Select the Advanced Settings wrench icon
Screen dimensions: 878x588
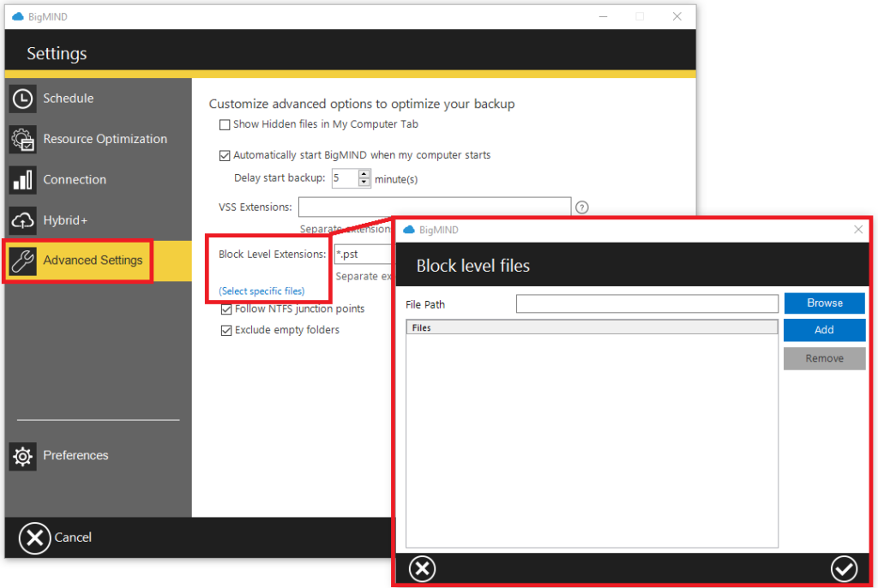tap(23, 261)
